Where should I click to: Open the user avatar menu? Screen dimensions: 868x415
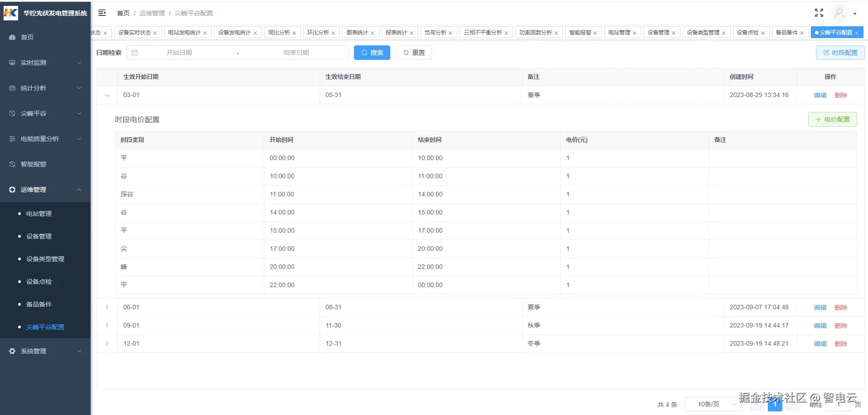[x=839, y=13]
